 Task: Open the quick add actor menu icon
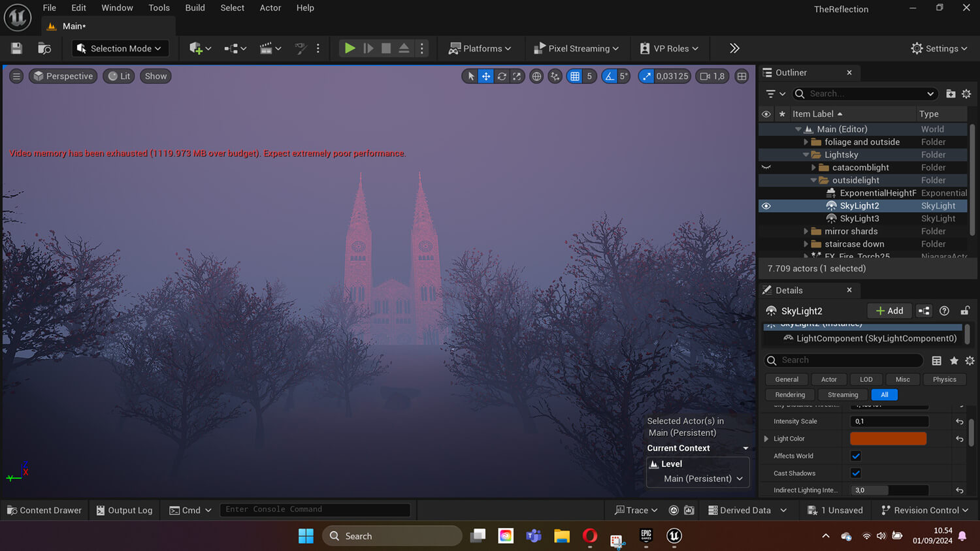200,48
